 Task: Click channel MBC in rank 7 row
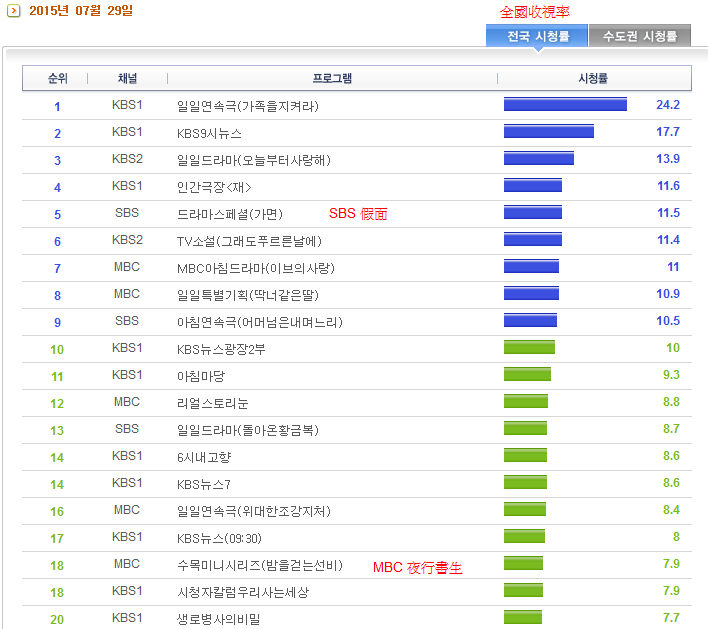(127, 267)
